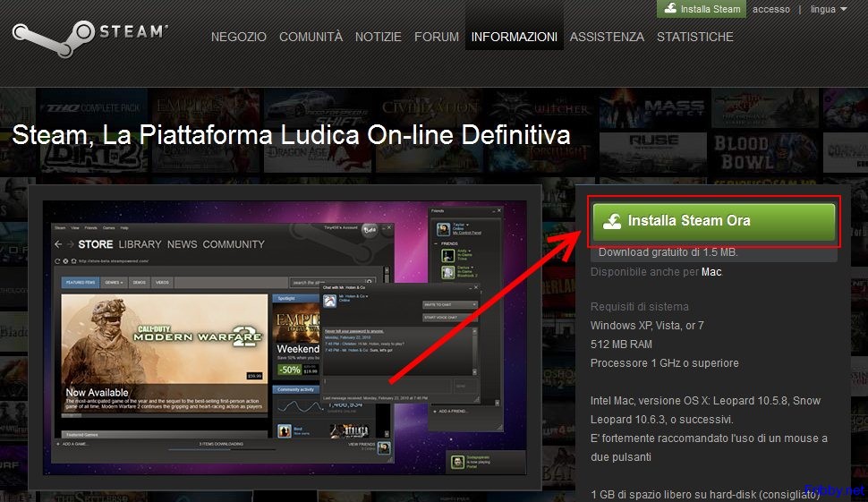The height and width of the screenshot is (502, 868).
Task: Open the COMUNITÀ menu item
Action: (x=311, y=37)
